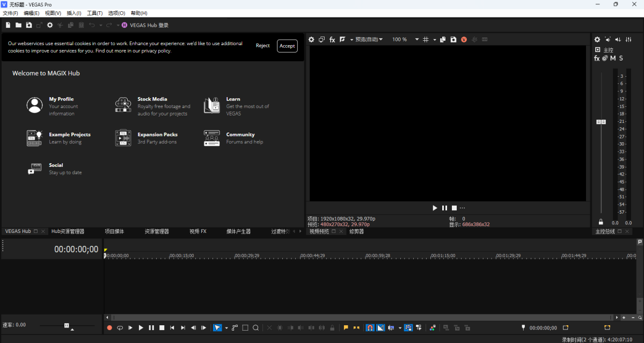The width and height of the screenshot is (644, 343).
Task: Toggle the magnet snapping icon
Action: (x=370, y=327)
